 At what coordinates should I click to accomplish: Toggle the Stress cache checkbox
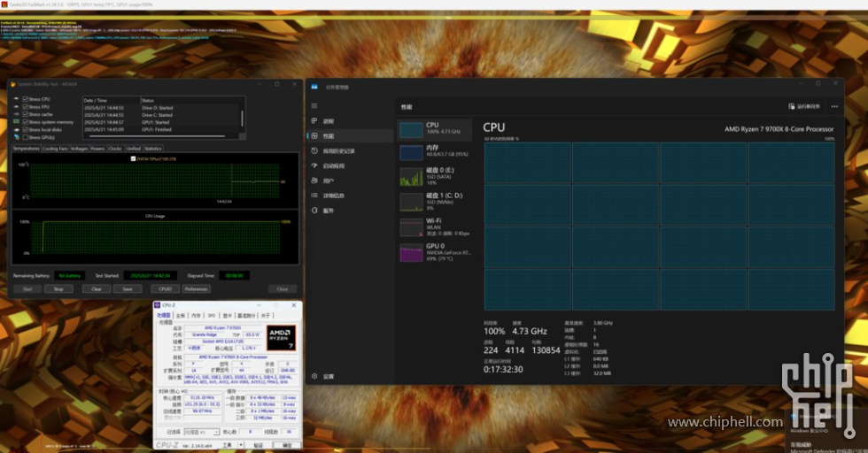[26, 114]
